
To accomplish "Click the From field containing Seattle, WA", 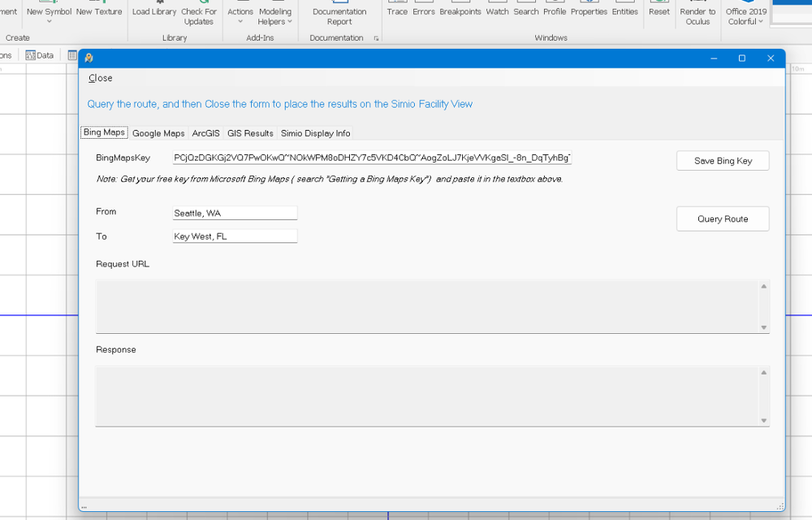I will point(235,213).
